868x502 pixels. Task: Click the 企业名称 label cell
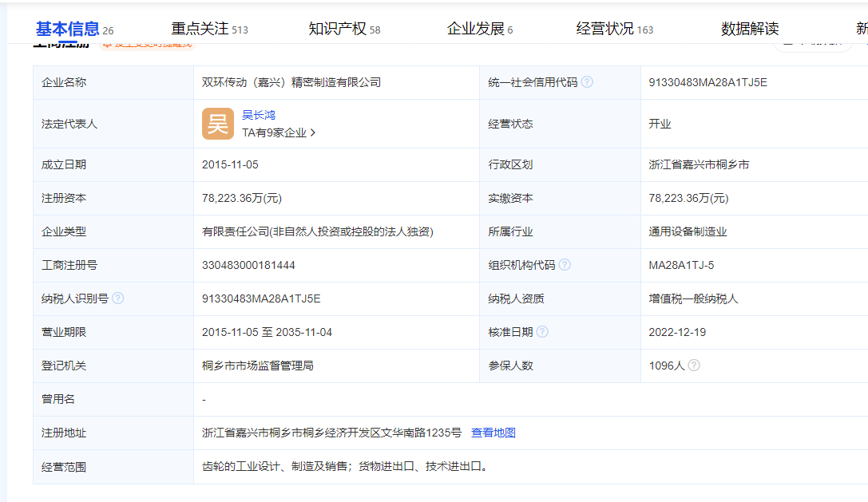[113, 82]
